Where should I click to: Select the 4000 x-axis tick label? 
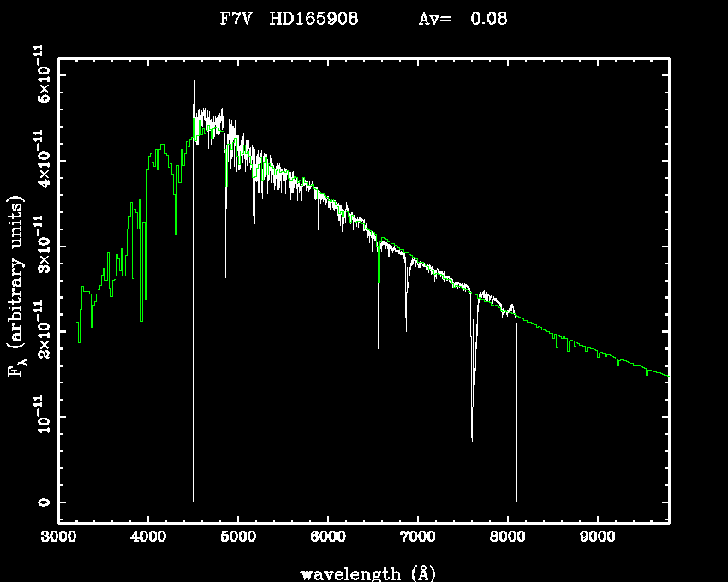pyautogui.click(x=148, y=537)
